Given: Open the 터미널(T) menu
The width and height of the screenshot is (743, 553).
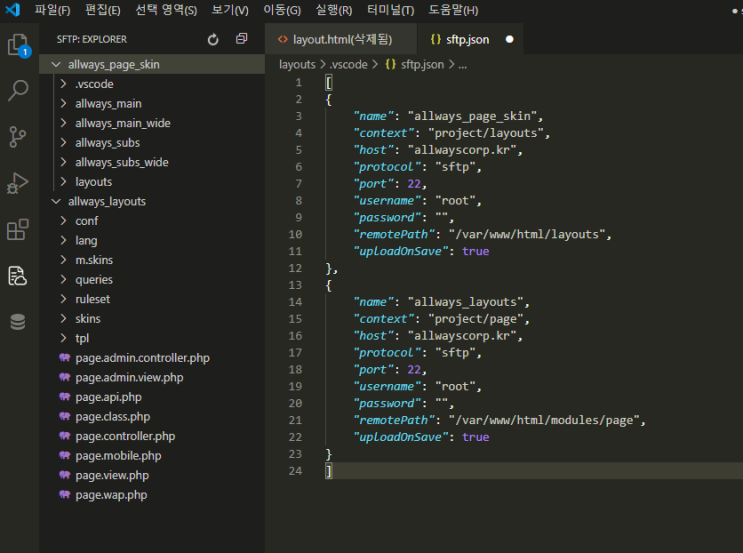Looking at the screenshot, I should click(390, 9).
